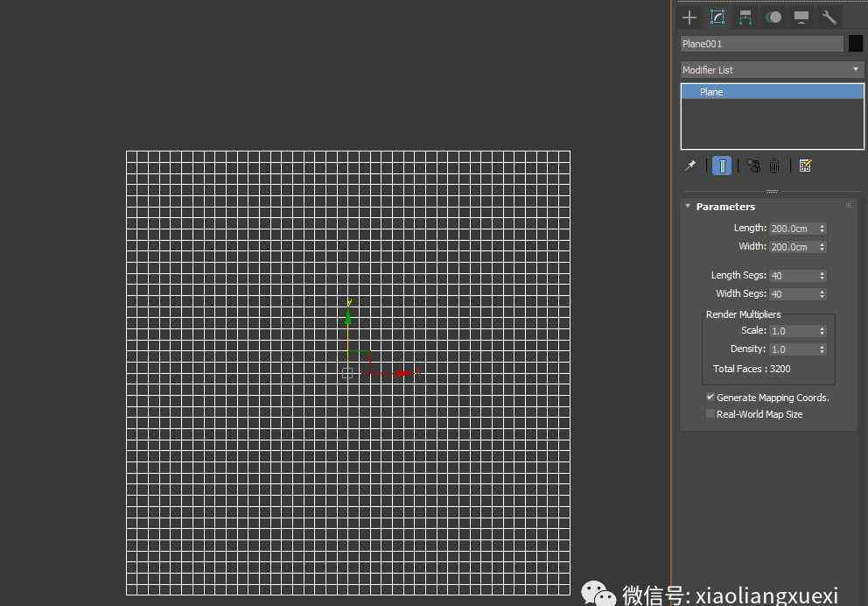Click the Scale spinner arrows

(822, 331)
